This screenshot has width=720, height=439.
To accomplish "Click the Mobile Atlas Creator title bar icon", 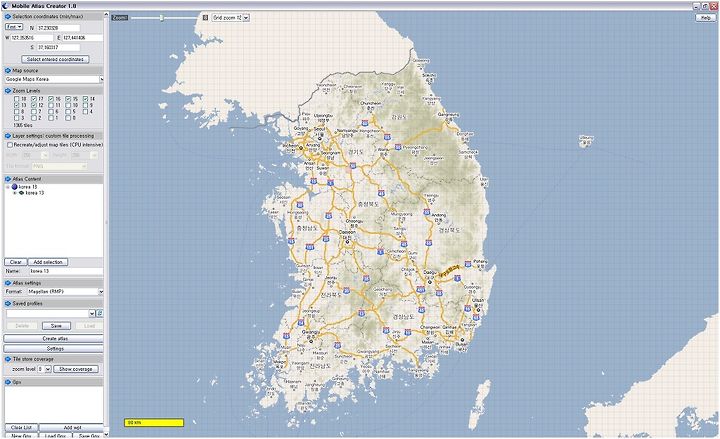I will point(6,6).
